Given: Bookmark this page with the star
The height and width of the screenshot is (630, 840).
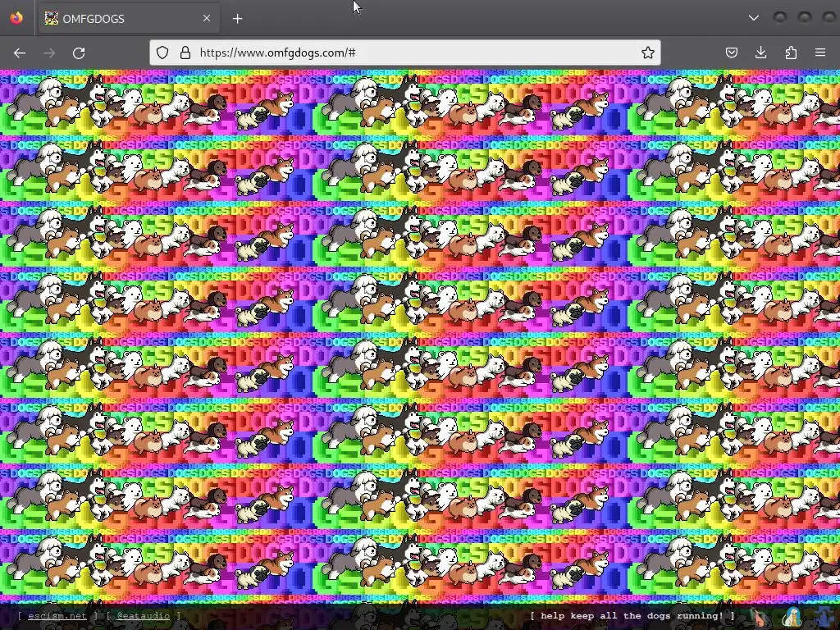Looking at the screenshot, I should pos(648,52).
